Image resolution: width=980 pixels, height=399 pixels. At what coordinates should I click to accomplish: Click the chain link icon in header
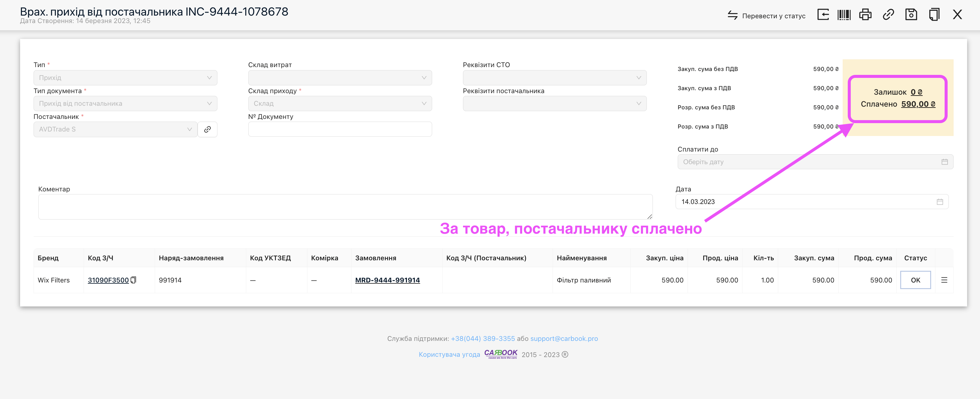click(888, 15)
